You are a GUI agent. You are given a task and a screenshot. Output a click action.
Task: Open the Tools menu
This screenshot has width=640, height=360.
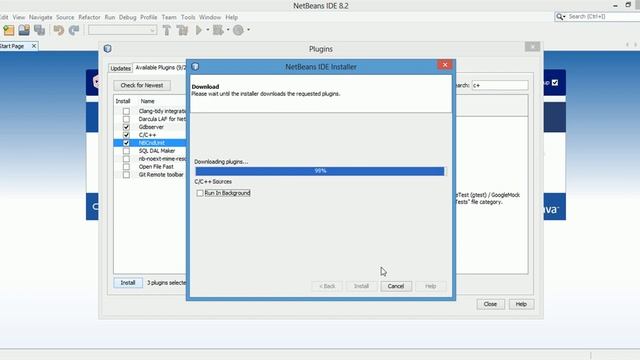(x=188, y=17)
